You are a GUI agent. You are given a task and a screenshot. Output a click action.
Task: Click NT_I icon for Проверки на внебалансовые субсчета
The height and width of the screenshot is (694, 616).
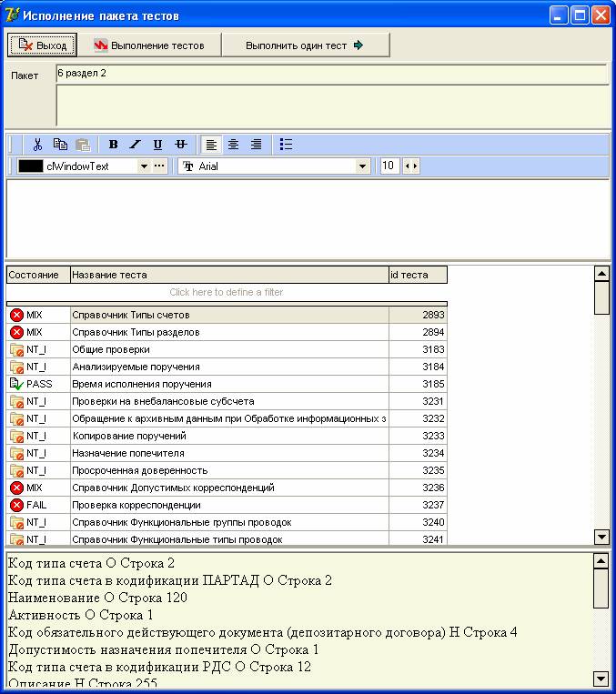click(x=16, y=401)
